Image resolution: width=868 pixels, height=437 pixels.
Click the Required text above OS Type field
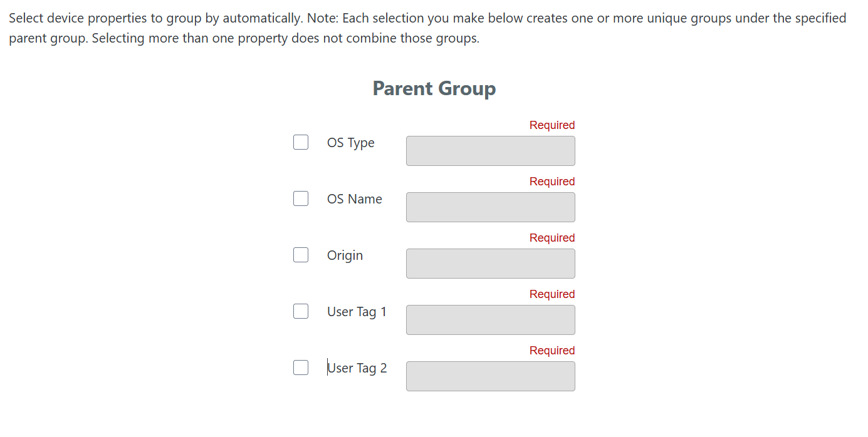pyautogui.click(x=552, y=125)
